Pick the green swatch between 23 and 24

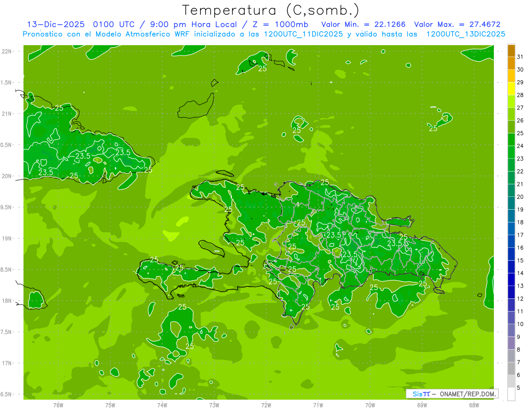511,153
